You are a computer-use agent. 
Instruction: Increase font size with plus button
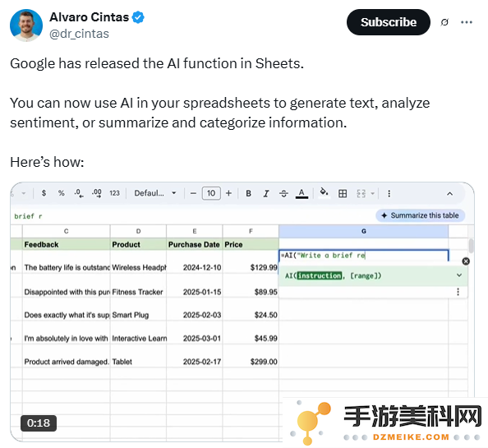pyautogui.click(x=228, y=193)
